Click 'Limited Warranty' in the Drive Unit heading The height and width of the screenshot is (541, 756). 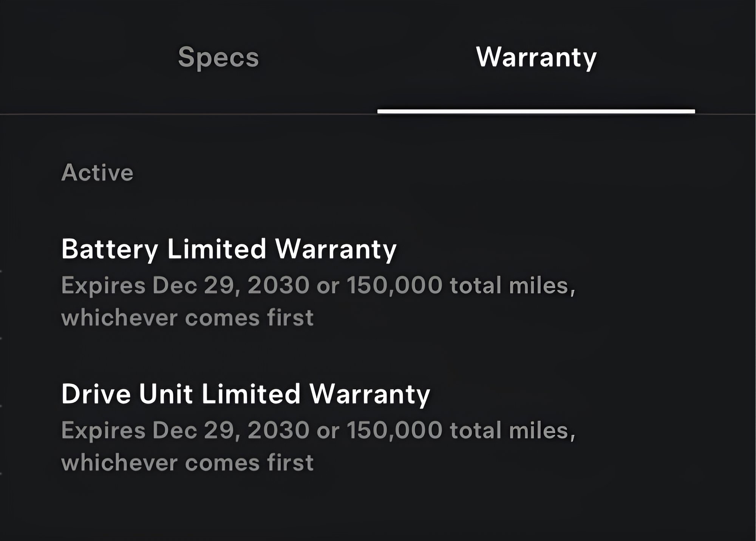(315, 394)
